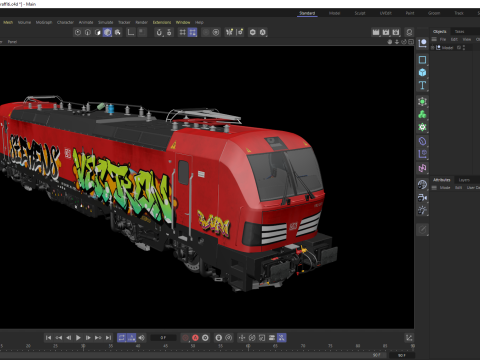Open the Simulate menu
Viewport: 480px width, 360px height.
(x=106, y=22)
